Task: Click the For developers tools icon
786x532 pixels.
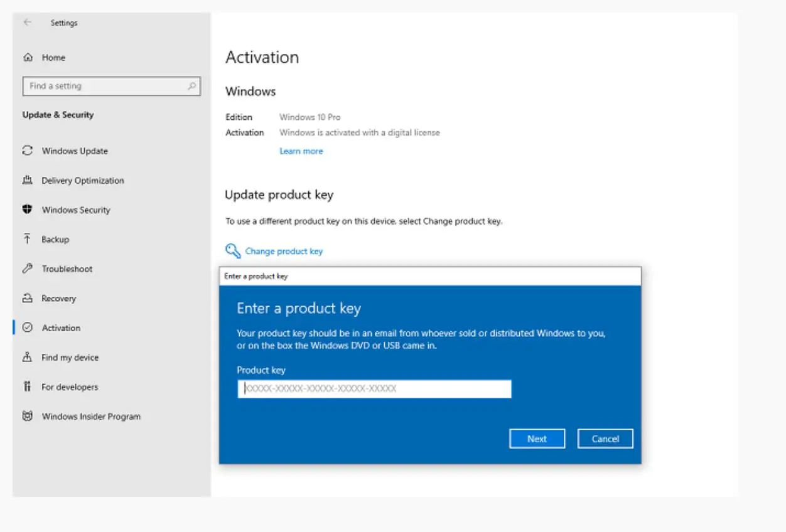Action: [x=28, y=386]
